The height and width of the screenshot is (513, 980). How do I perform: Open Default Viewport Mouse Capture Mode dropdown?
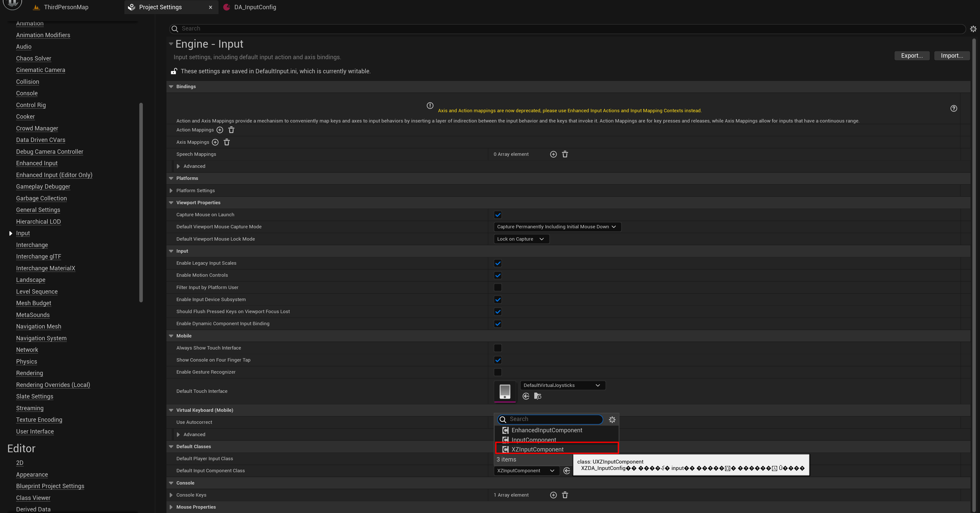557,227
